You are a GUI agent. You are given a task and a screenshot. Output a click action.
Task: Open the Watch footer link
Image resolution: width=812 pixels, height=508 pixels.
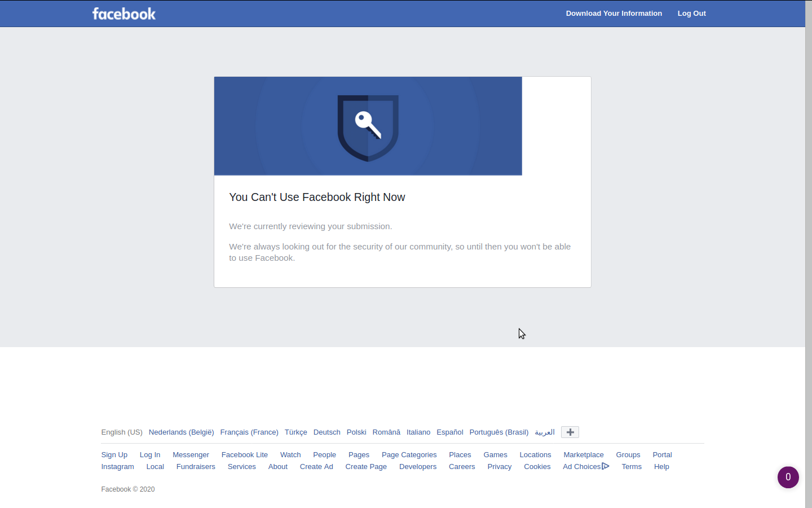pos(290,455)
